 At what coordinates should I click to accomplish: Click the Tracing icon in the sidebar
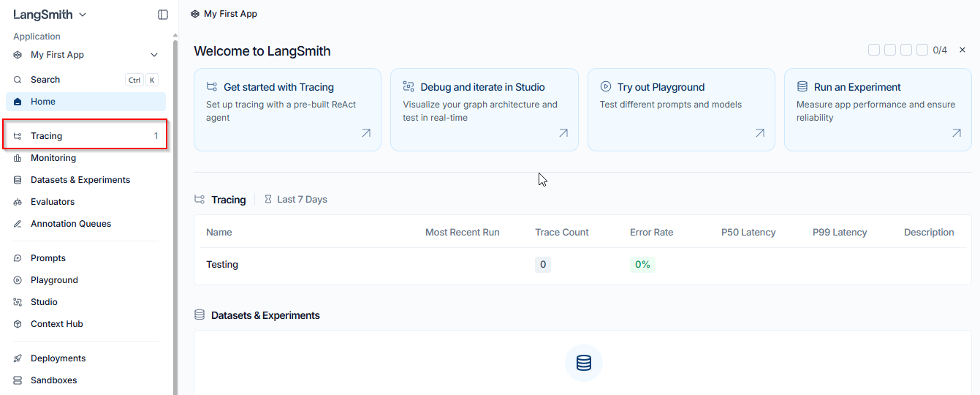point(18,136)
